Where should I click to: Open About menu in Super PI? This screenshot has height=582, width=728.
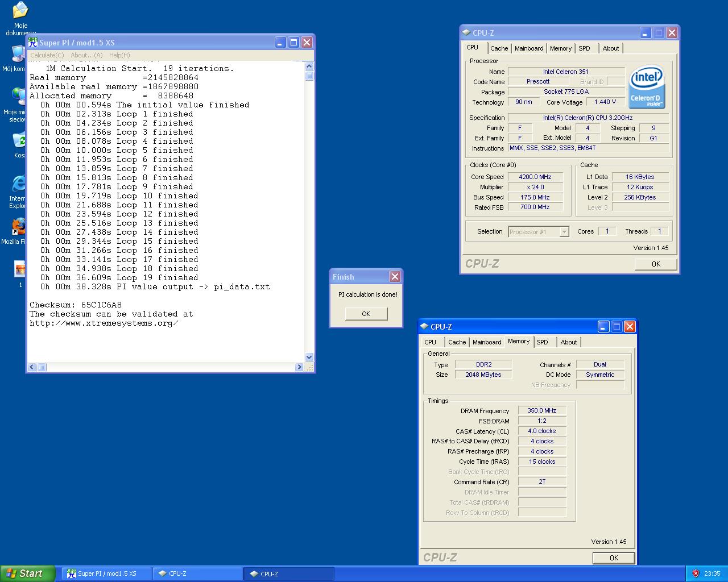(86, 55)
